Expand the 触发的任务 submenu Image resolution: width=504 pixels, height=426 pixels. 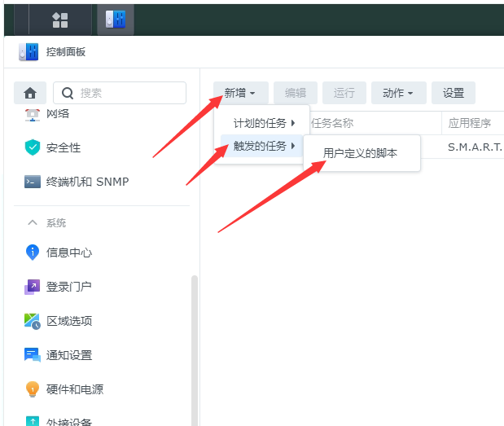pyautogui.click(x=261, y=146)
